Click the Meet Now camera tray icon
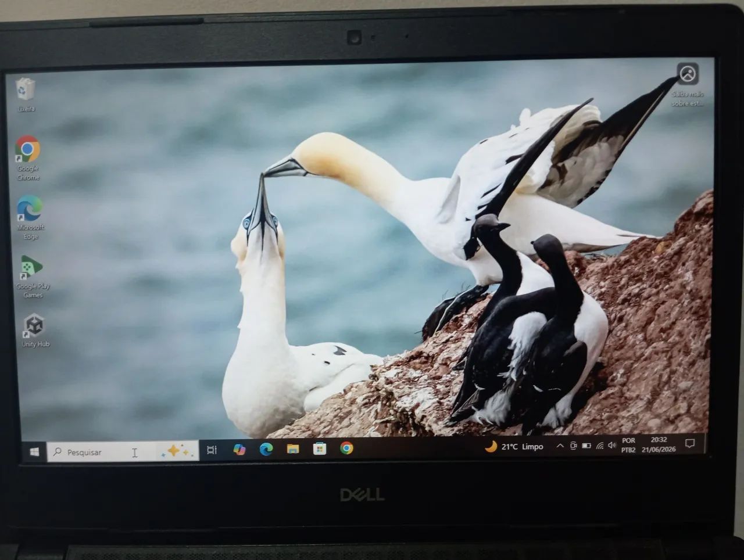Viewport: 744px width, 560px height. 573,446
